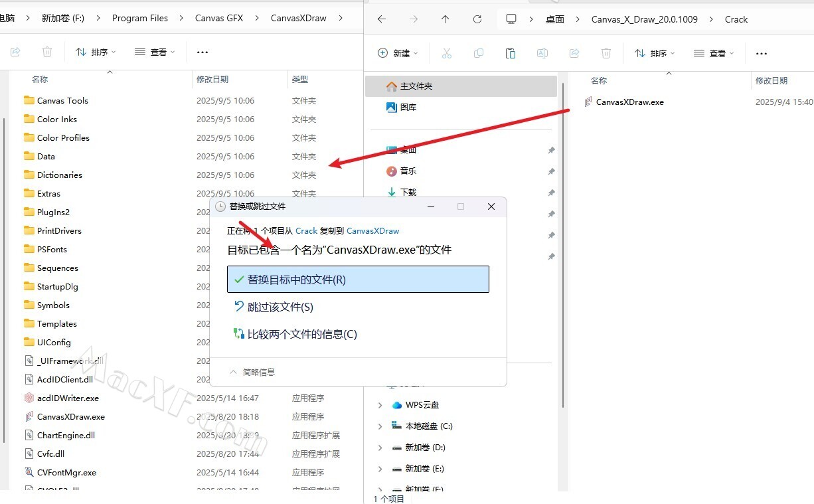Click the 下载 download icon in sidebar
This screenshot has height=504, width=814.
click(392, 192)
